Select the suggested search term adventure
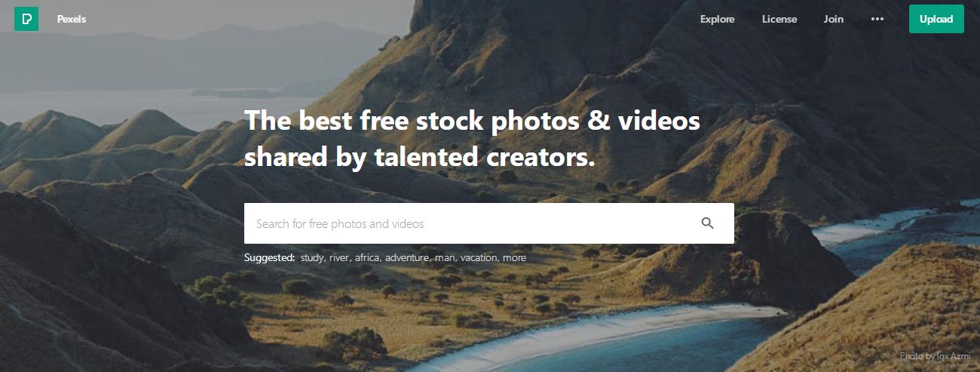Image resolution: width=980 pixels, height=372 pixels. tap(408, 258)
